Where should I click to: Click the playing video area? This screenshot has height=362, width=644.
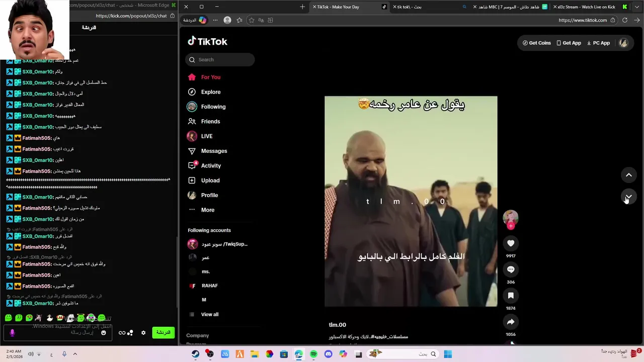coord(411,201)
